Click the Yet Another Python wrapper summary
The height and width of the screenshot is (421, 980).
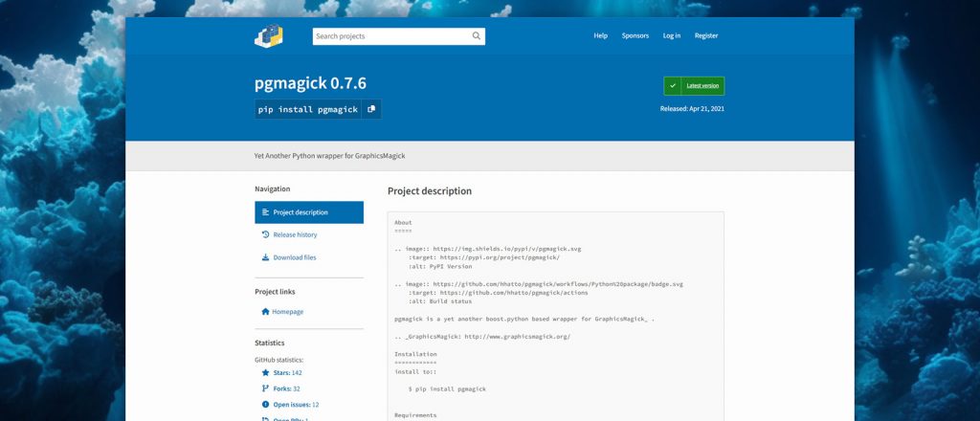pyautogui.click(x=329, y=156)
